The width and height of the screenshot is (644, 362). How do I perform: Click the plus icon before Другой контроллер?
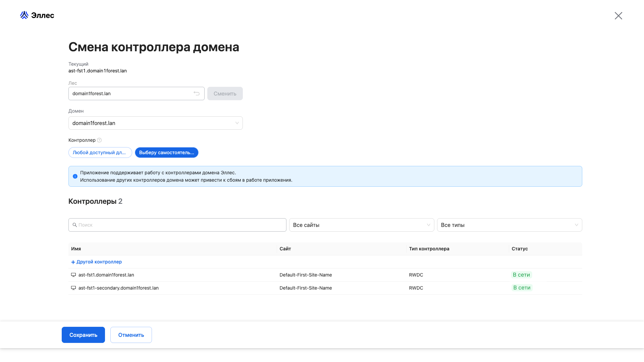click(x=73, y=262)
